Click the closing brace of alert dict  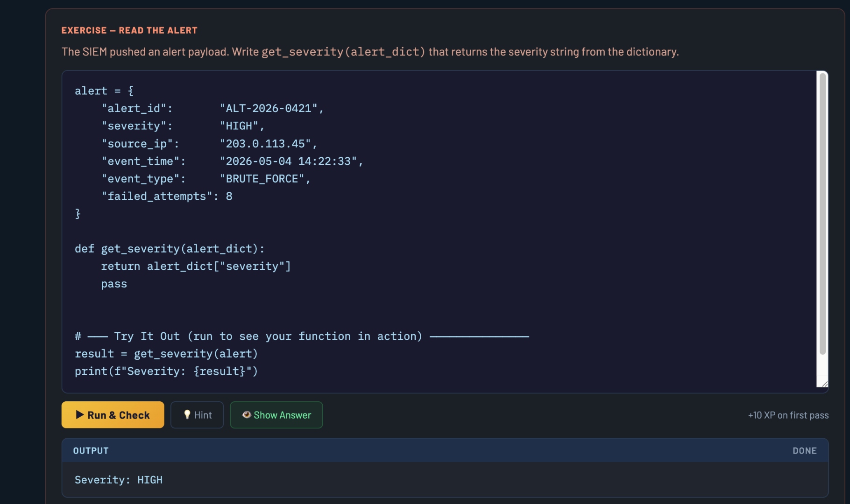pyautogui.click(x=78, y=214)
